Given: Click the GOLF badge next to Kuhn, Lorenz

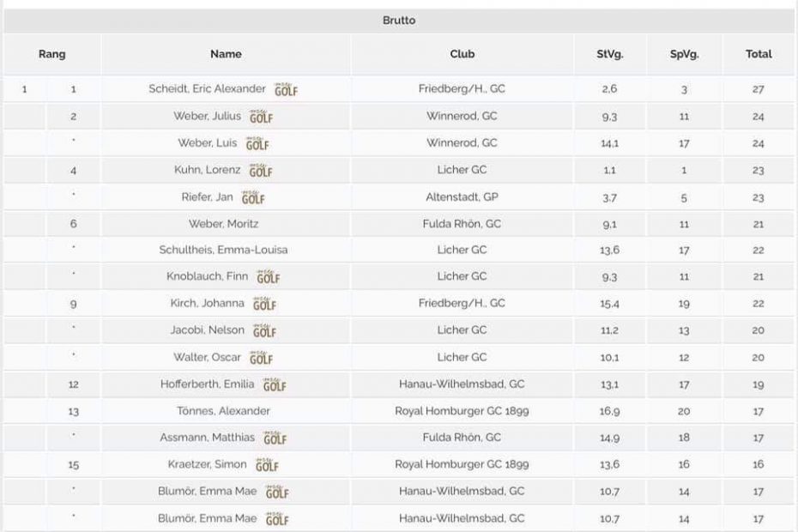Looking at the screenshot, I should tap(261, 171).
